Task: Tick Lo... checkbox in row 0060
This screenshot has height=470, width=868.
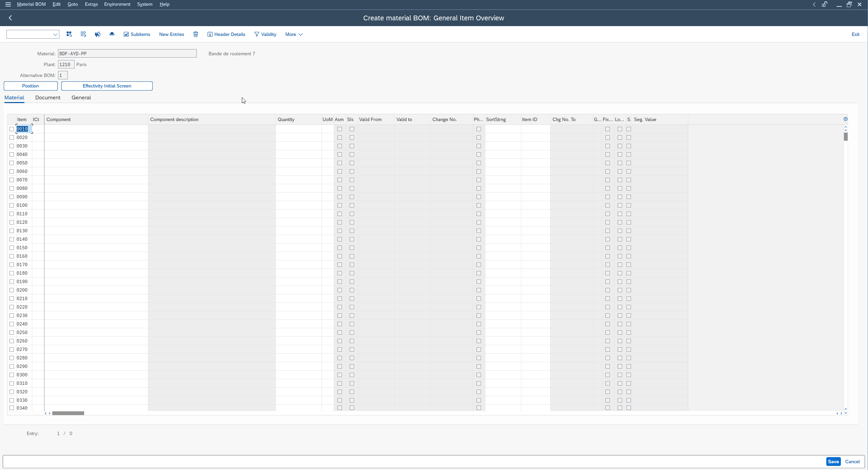Action: 620,171
